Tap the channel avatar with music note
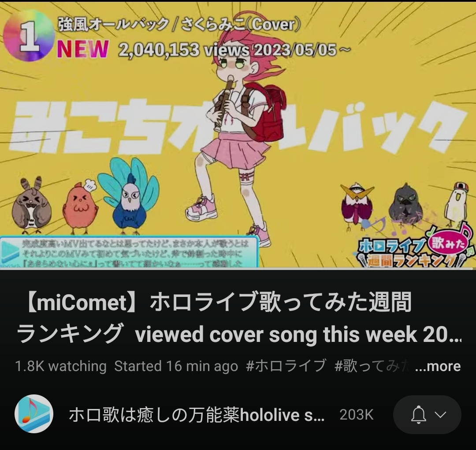The image size is (476, 450). pos(34,414)
